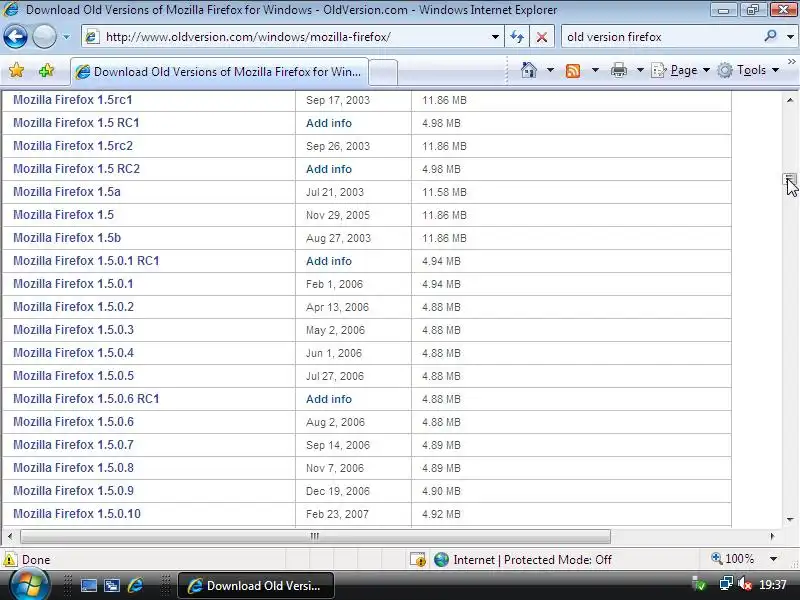Click the RSS Feeds icon
The height and width of the screenshot is (600, 800).
pyautogui.click(x=573, y=70)
